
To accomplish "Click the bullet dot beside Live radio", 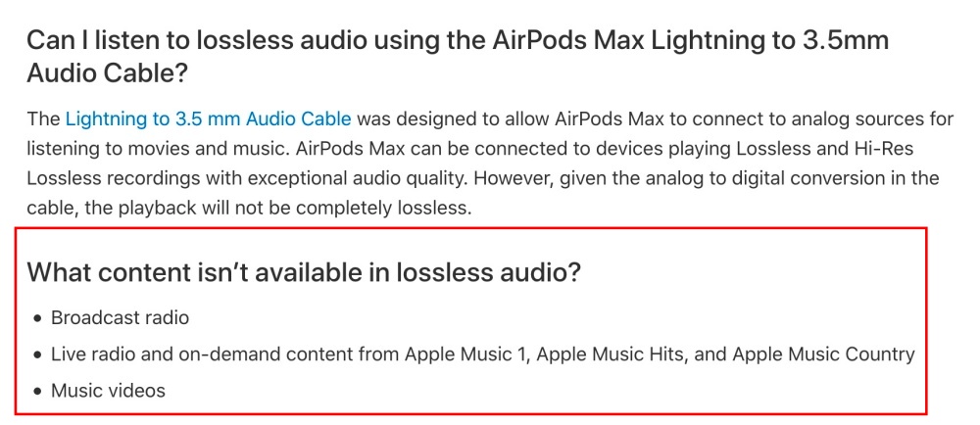I will (x=39, y=355).
